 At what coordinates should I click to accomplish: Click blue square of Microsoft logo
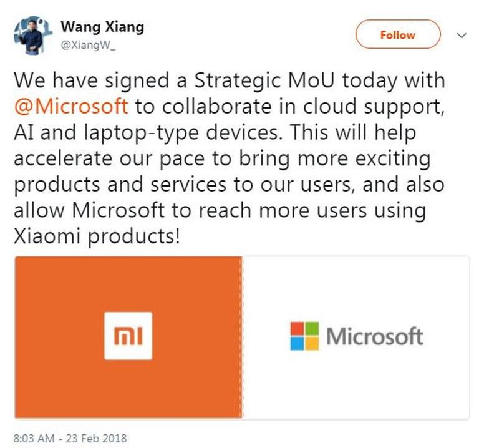tap(298, 343)
